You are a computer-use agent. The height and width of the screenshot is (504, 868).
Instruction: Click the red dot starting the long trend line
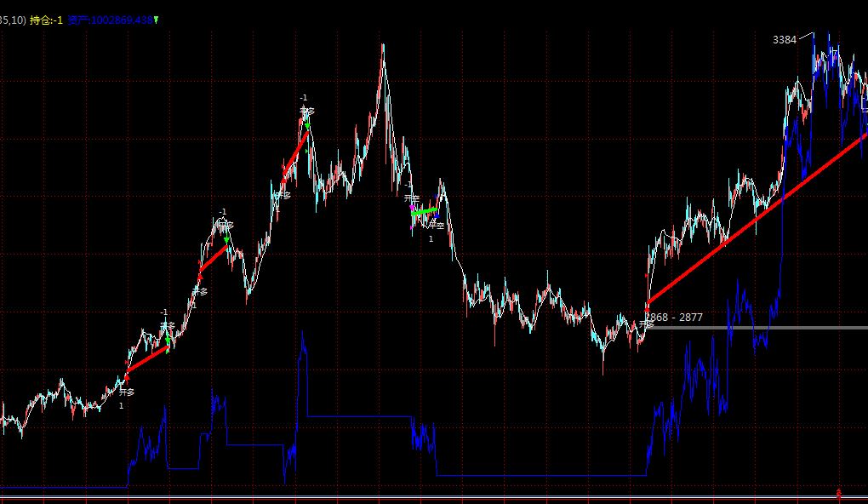tap(647, 305)
